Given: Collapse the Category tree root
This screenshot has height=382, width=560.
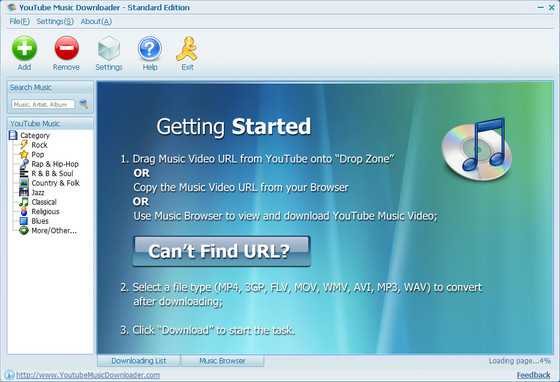Looking at the screenshot, I should (x=35, y=135).
